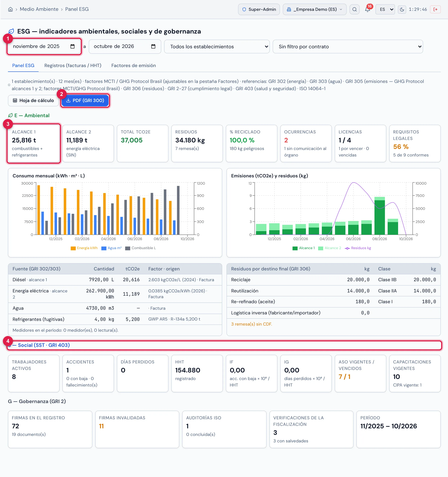This screenshot has height=477, width=448.
Task: Open the notifications bell with 16 badge
Action: point(367,9)
